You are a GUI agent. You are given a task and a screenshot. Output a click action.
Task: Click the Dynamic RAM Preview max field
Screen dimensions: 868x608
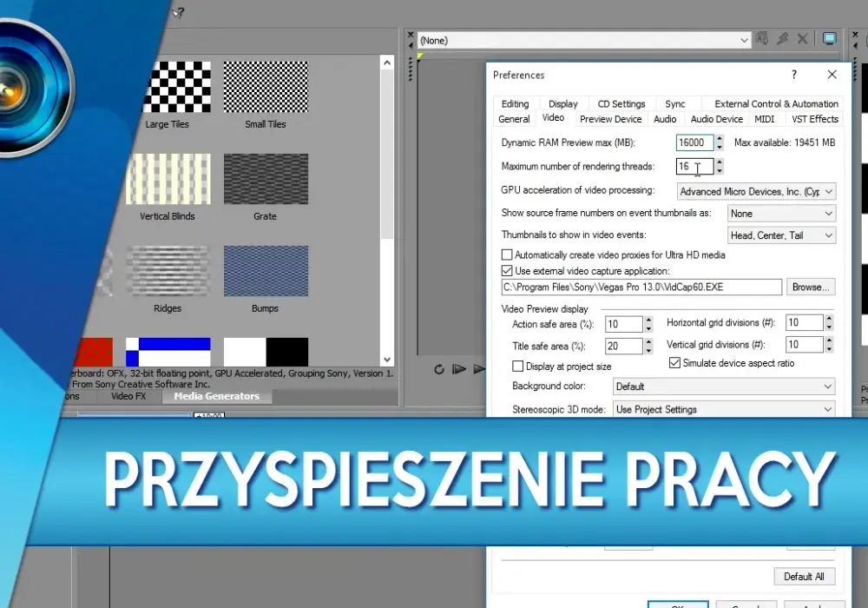click(x=694, y=142)
